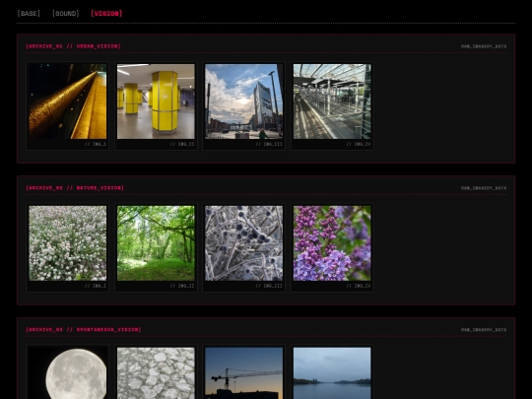532x399 pixels.
Task: Open the golden handrail night photo
Action: click(68, 101)
